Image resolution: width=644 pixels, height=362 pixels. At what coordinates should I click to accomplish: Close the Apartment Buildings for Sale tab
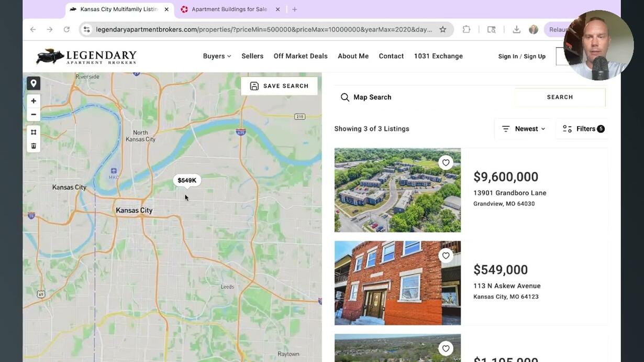point(277,9)
